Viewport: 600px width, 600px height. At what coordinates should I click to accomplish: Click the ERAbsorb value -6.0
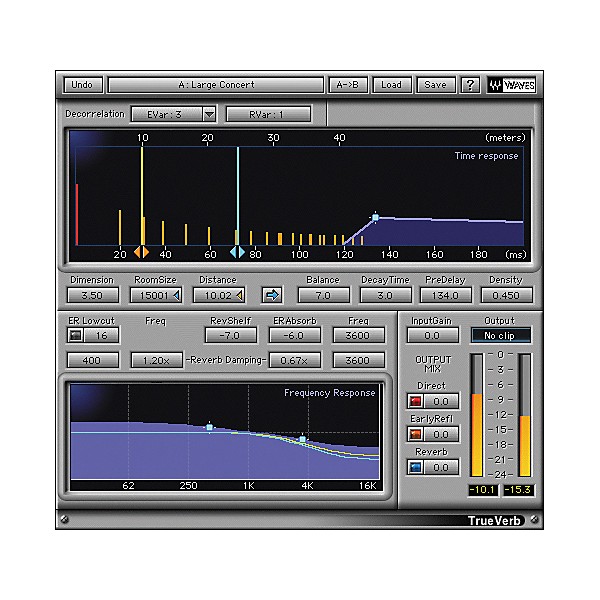(294, 336)
